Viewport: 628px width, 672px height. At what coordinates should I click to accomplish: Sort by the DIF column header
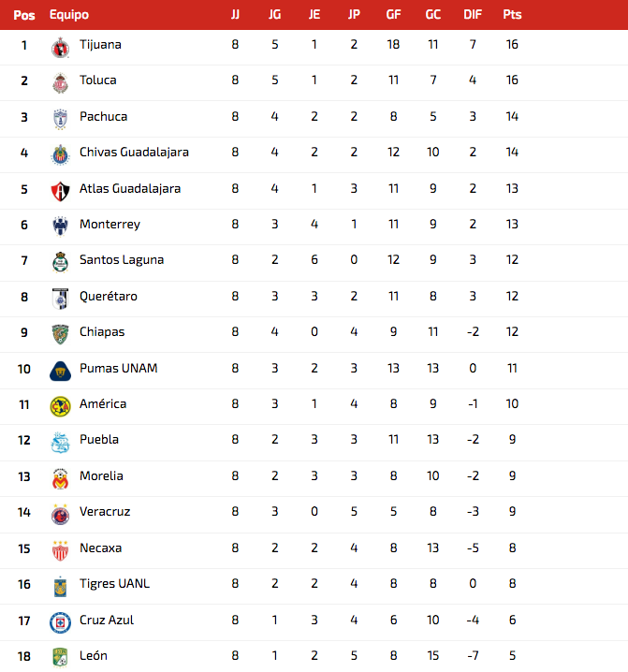473,15
